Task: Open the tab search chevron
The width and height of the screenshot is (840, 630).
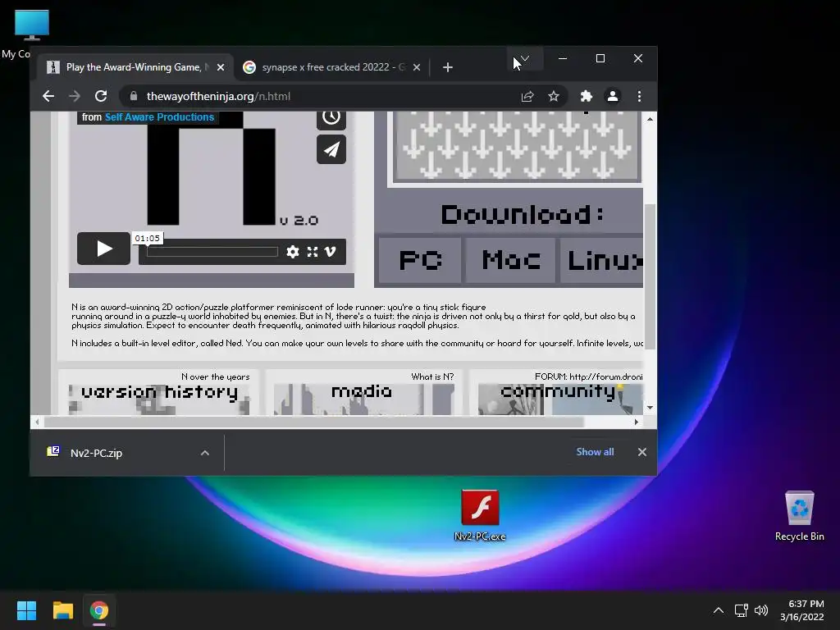Action: [525, 58]
